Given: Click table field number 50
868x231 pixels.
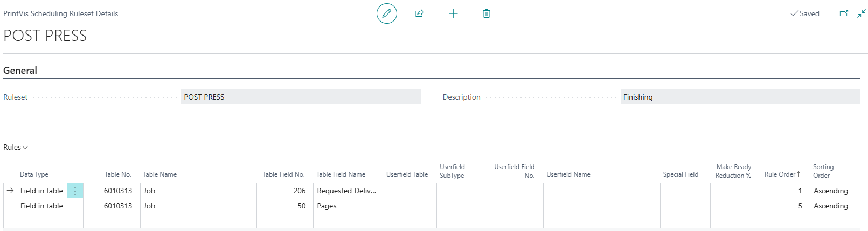Looking at the screenshot, I should pyautogui.click(x=285, y=206).
